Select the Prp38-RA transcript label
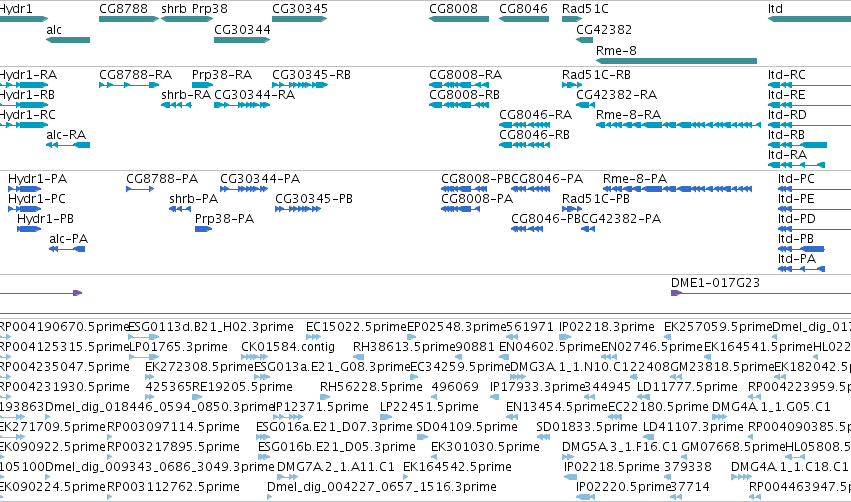851x502 pixels. pyautogui.click(x=221, y=75)
